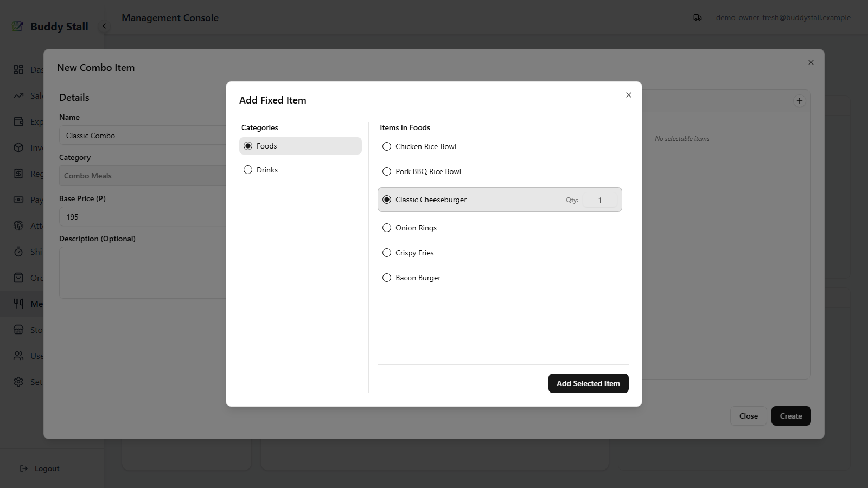Select Classic Cheeseburger radio option
868x488 pixels.
tap(387, 200)
